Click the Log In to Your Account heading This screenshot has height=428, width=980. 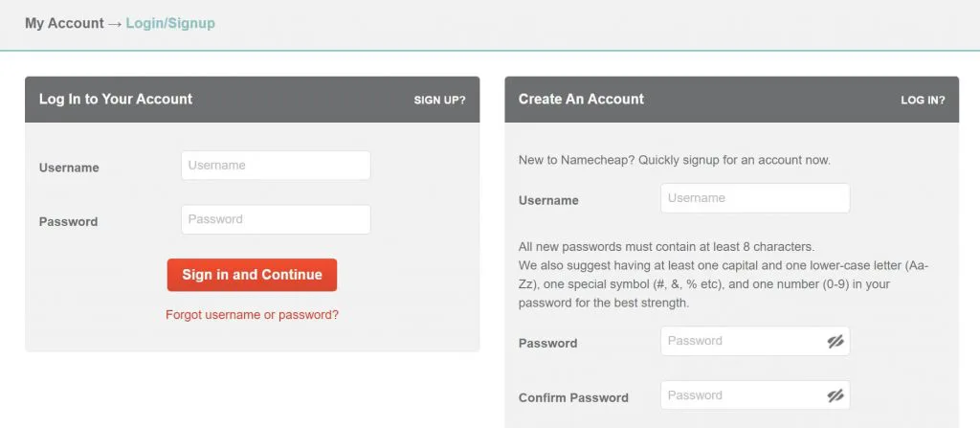click(x=116, y=100)
